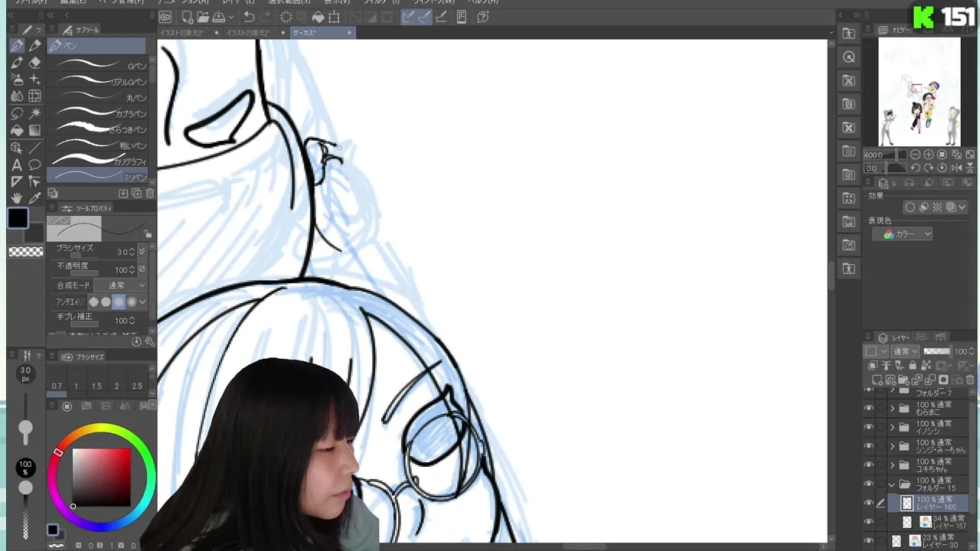Viewport: 980px width, 551px height.
Task: Expand the ユキちゃん folder
Action: pos(892,465)
